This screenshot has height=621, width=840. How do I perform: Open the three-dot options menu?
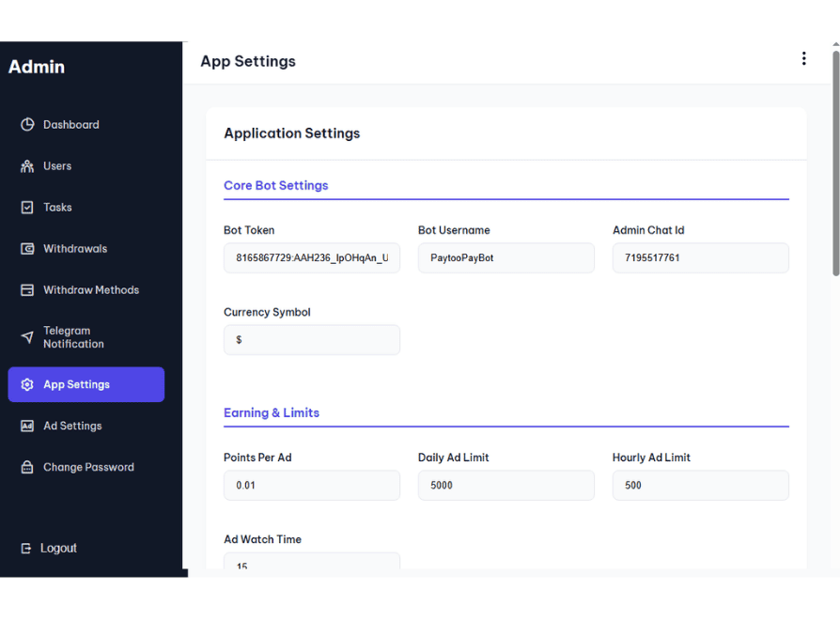803,59
